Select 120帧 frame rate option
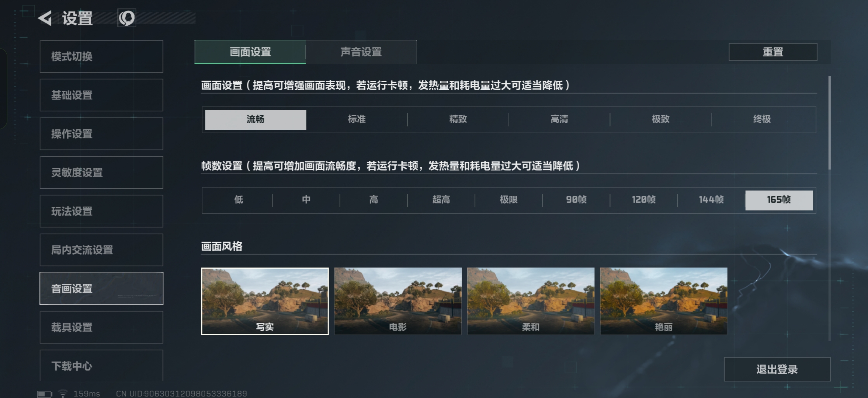This screenshot has width=868, height=398. tap(644, 200)
